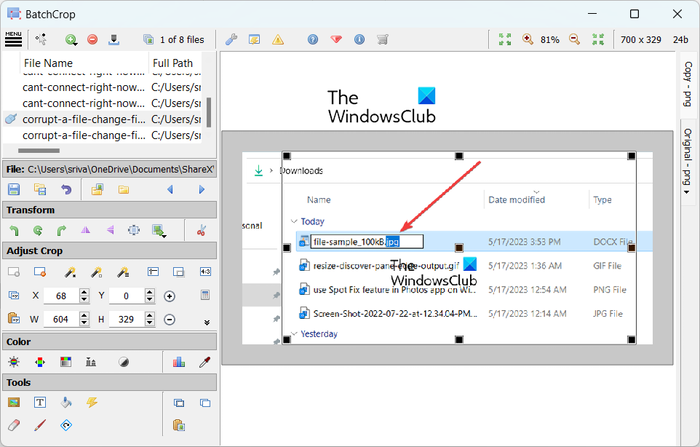
Task: Click the insert picture frame tool icon
Action: [x=14, y=402]
